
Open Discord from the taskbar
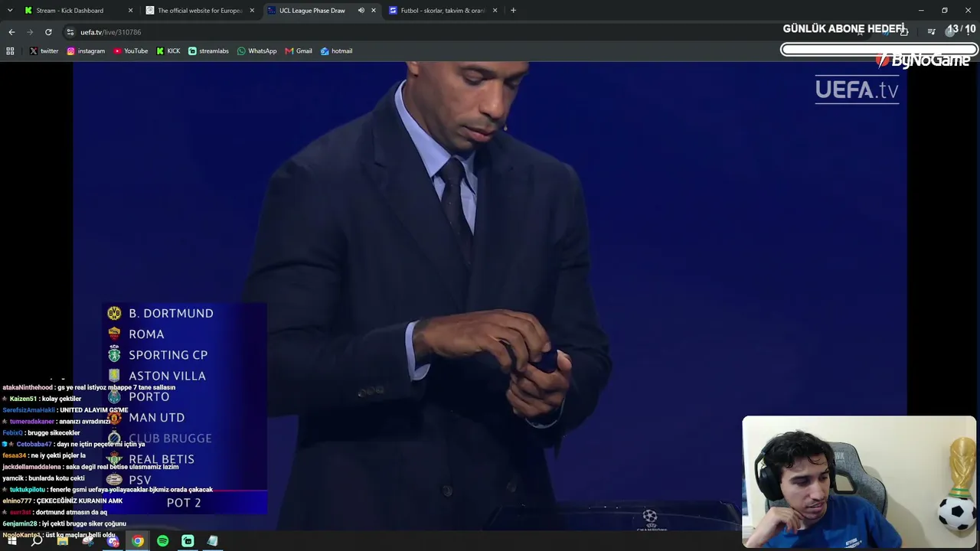pyautogui.click(x=113, y=541)
